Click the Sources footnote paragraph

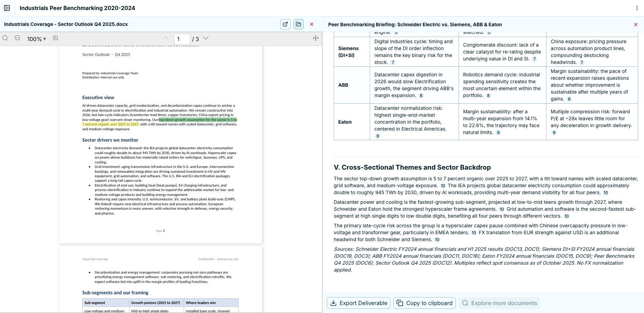tap(484, 259)
